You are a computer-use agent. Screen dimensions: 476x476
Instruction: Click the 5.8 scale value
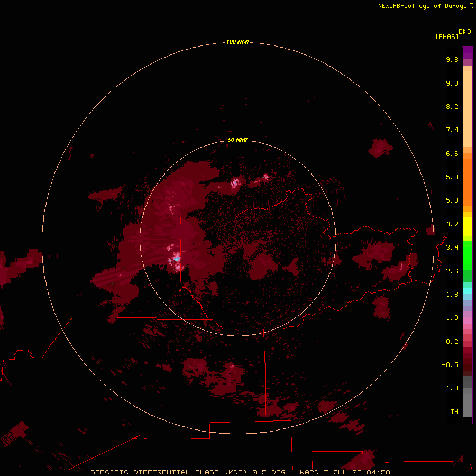point(452,177)
